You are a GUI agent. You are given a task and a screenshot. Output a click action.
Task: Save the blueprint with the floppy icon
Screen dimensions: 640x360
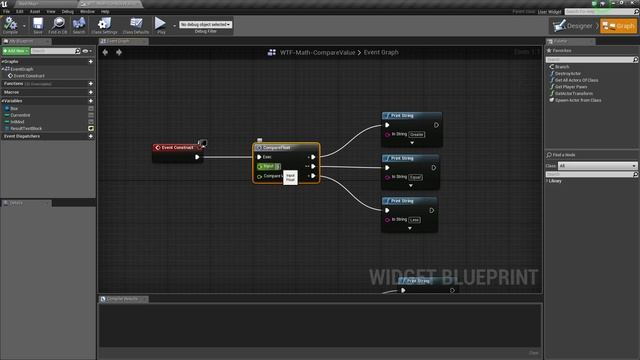(x=38, y=24)
